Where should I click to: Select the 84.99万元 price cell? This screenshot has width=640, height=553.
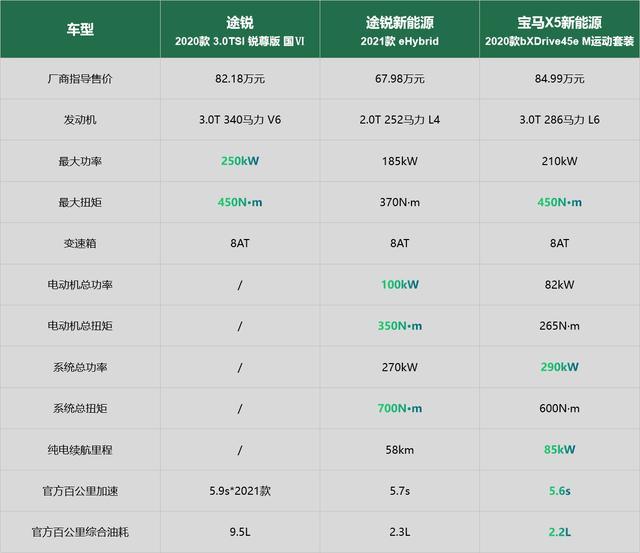(x=560, y=79)
